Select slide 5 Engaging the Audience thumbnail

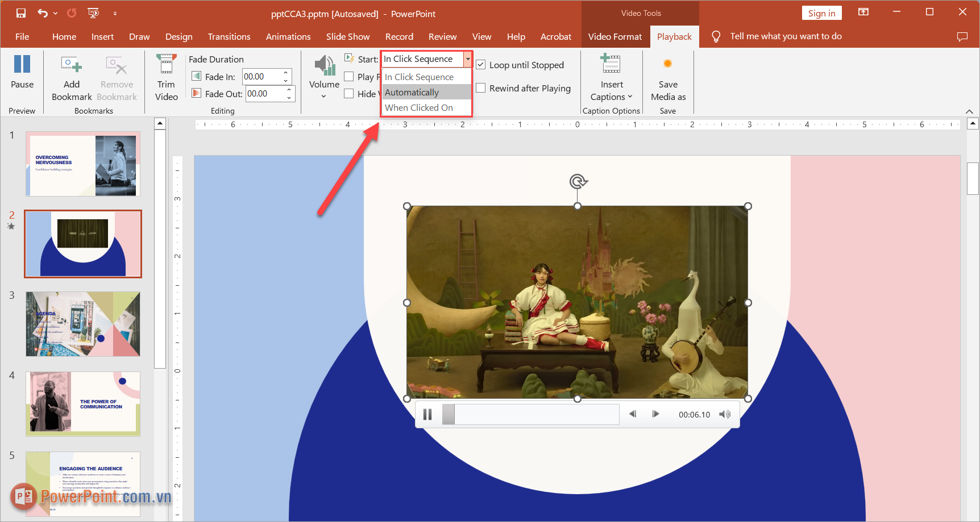click(83, 484)
